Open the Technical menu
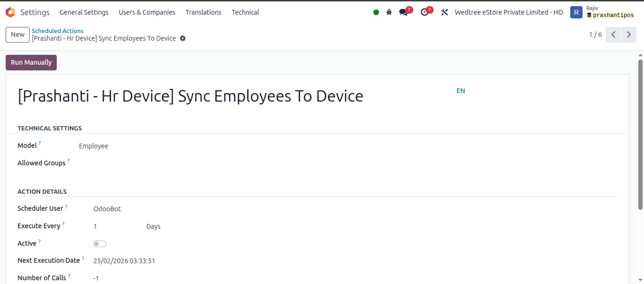The image size is (644, 284). (x=245, y=12)
